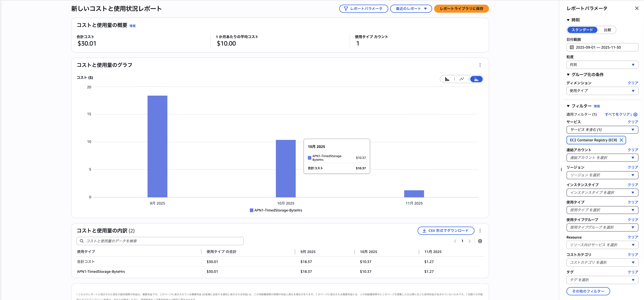Switch chart to bar graph view
The width and height of the screenshot is (644, 300).
(447, 79)
